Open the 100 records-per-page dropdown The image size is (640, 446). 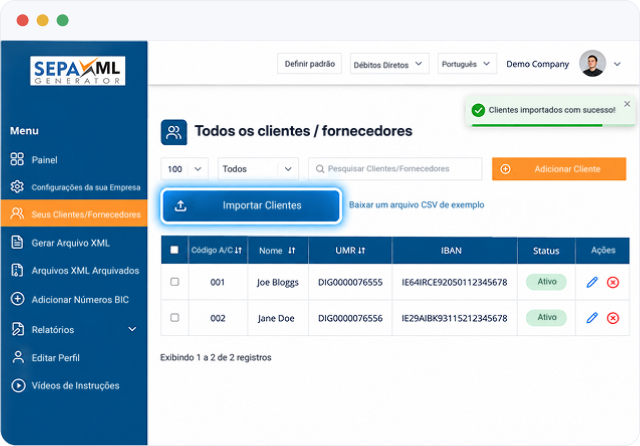point(184,169)
